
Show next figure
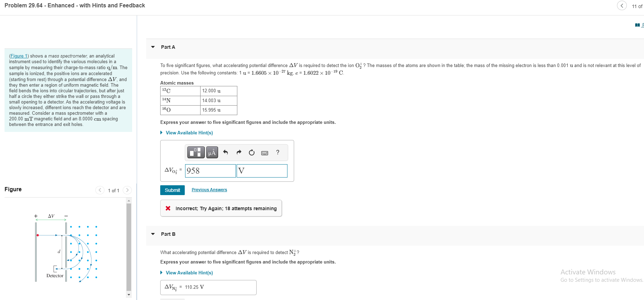[127, 190]
